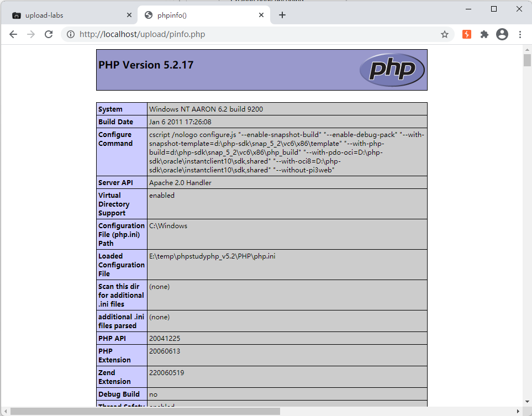Click the PHP logo image link
Screen dimensions: 532x416
(392, 70)
